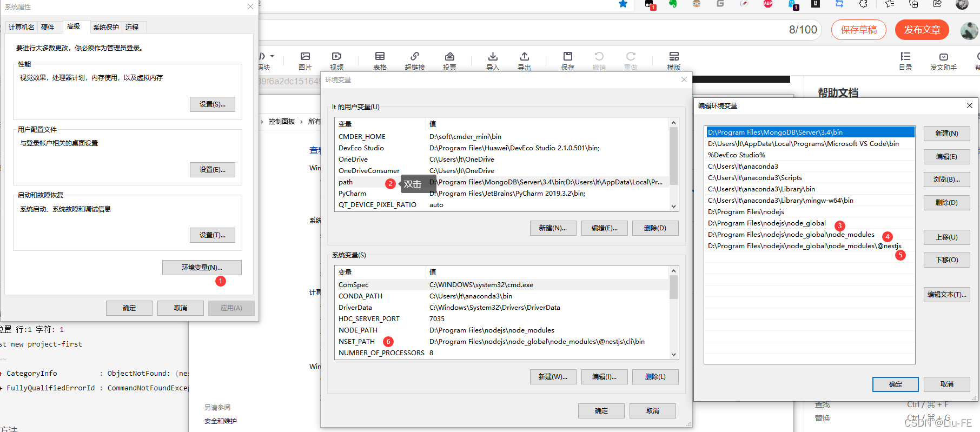The width and height of the screenshot is (980, 432).
Task: Click the blue loop arrows extension icon
Action: 839,4
